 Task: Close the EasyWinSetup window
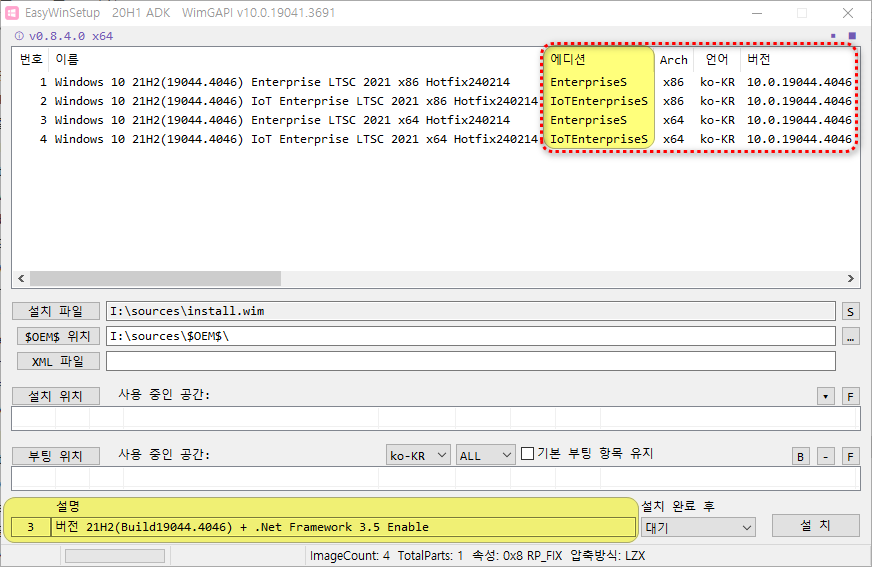click(x=848, y=13)
